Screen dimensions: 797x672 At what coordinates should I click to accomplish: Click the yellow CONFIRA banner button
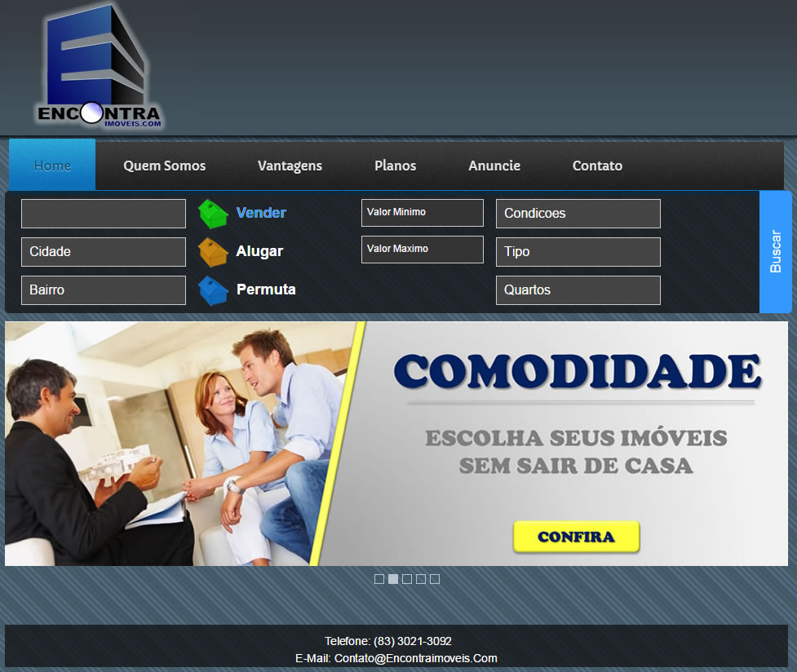[x=576, y=537]
